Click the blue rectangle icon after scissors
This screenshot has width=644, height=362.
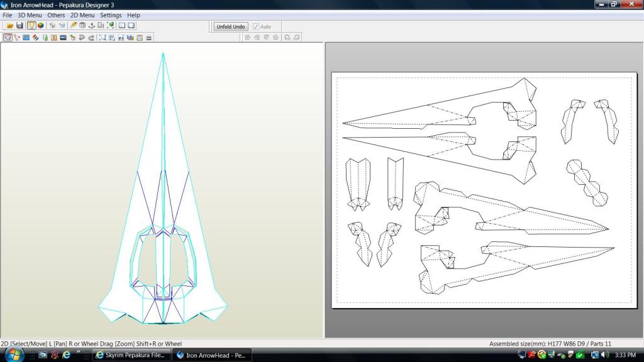(x=26, y=37)
